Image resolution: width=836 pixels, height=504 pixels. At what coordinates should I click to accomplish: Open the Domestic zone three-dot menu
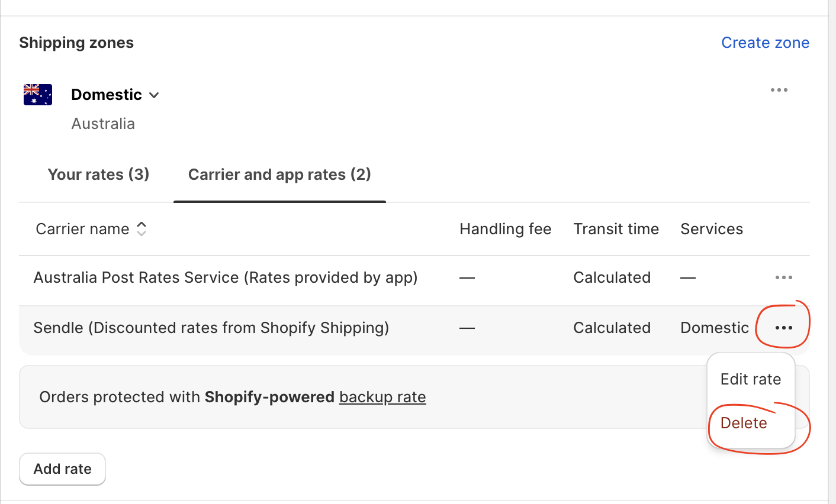pos(779,90)
